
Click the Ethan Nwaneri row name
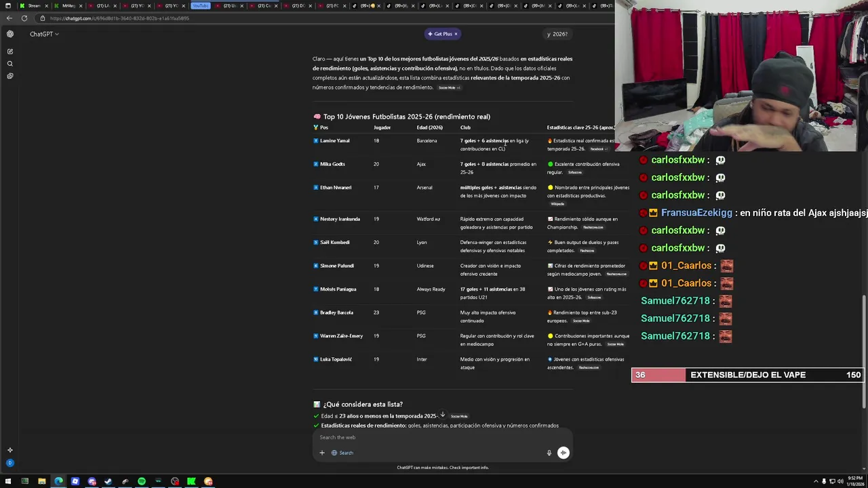(x=336, y=188)
